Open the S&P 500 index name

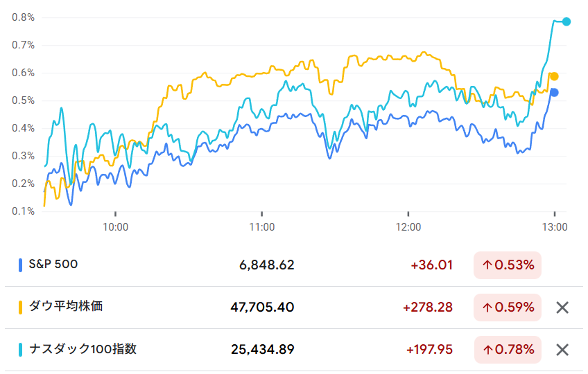click(x=55, y=264)
